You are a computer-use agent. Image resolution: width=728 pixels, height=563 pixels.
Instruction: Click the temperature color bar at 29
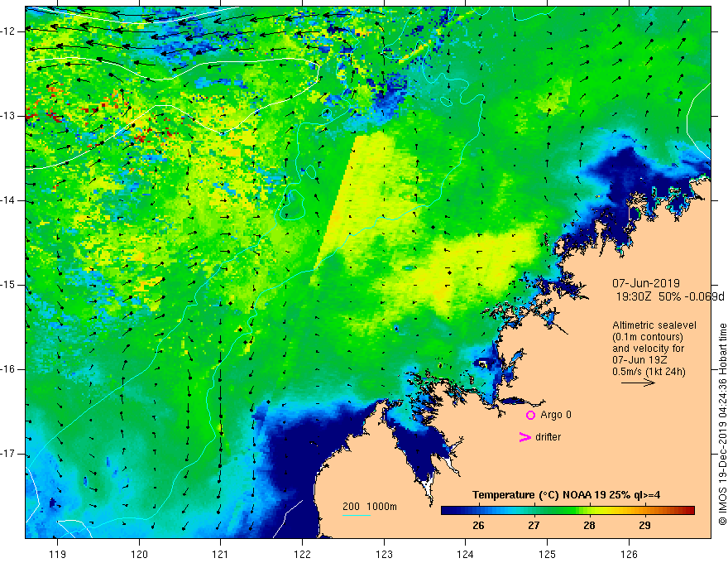click(x=644, y=511)
